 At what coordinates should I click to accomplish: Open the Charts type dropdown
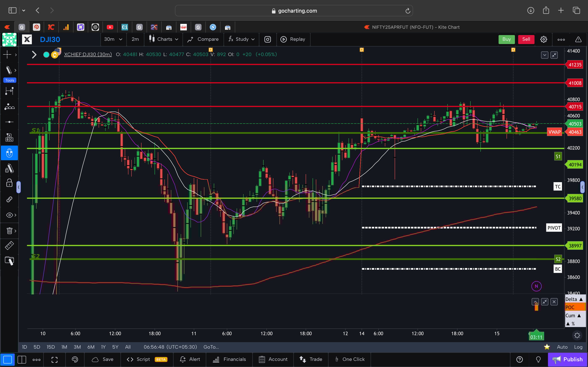163,39
